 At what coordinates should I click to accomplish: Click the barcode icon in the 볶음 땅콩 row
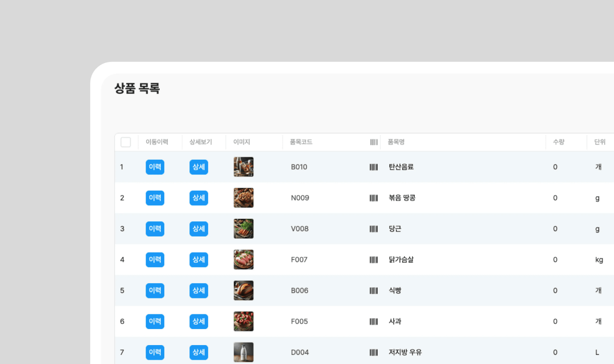tap(374, 198)
